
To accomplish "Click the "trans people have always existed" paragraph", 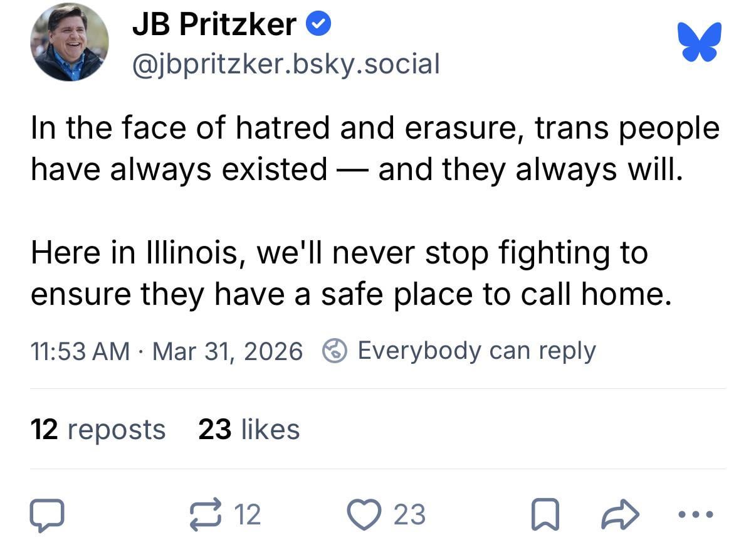I will click(375, 149).
